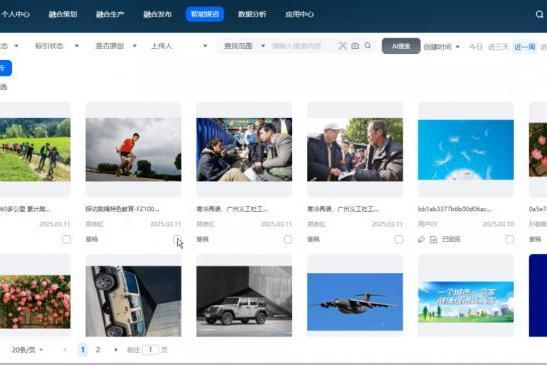Tick the checkbox on the red-shirt runner card

pyautogui.click(x=177, y=239)
